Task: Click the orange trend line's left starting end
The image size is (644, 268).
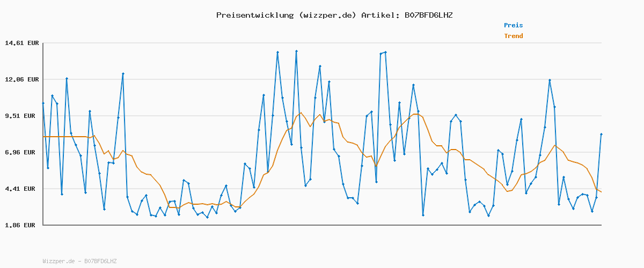Action: 44,137
